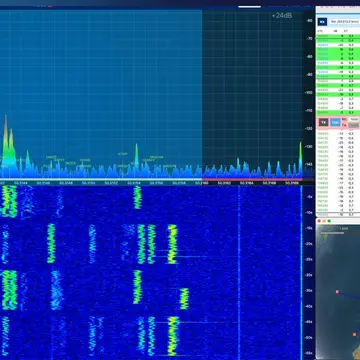Screen dimensions: 360x360
Task: Click the 50.3152 frequency axis label
Action: coord(111,183)
